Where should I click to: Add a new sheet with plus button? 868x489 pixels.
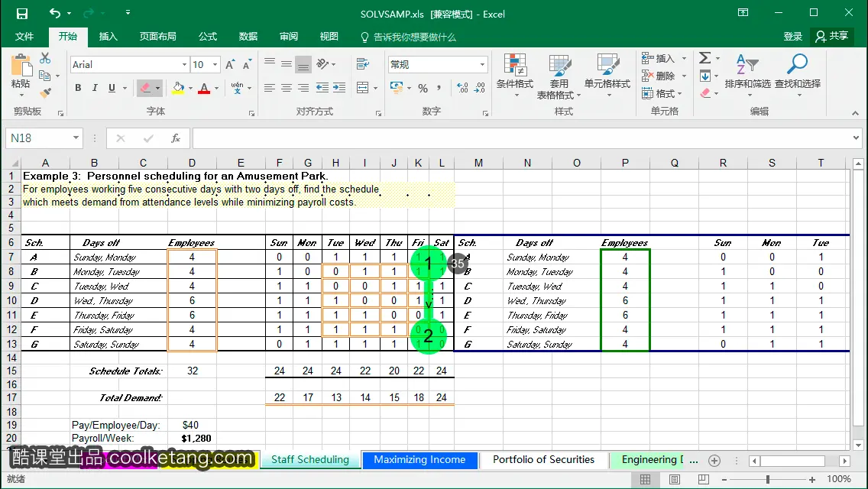coord(714,461)
